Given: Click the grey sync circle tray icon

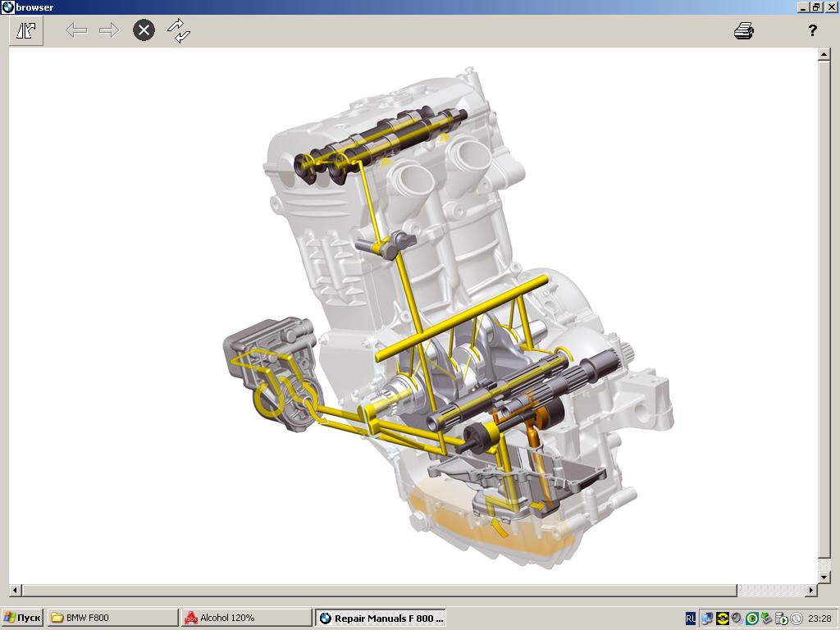Looking at the screenshot, I should coord(797,619).
